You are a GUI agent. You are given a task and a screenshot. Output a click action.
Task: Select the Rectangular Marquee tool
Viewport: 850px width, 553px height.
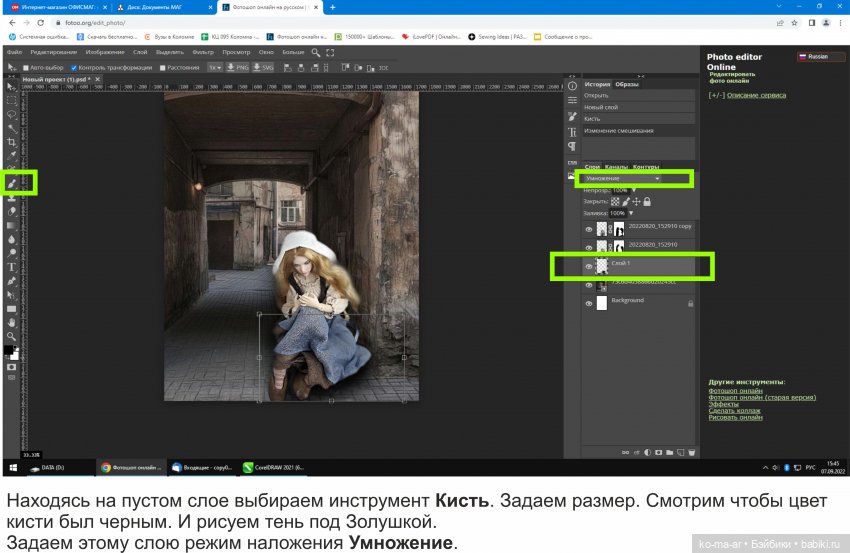[11, 101]
